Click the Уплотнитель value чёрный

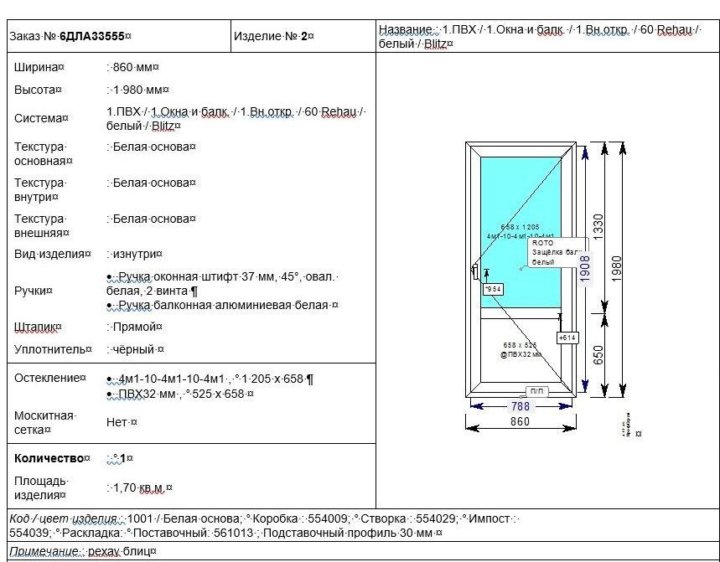136,349
